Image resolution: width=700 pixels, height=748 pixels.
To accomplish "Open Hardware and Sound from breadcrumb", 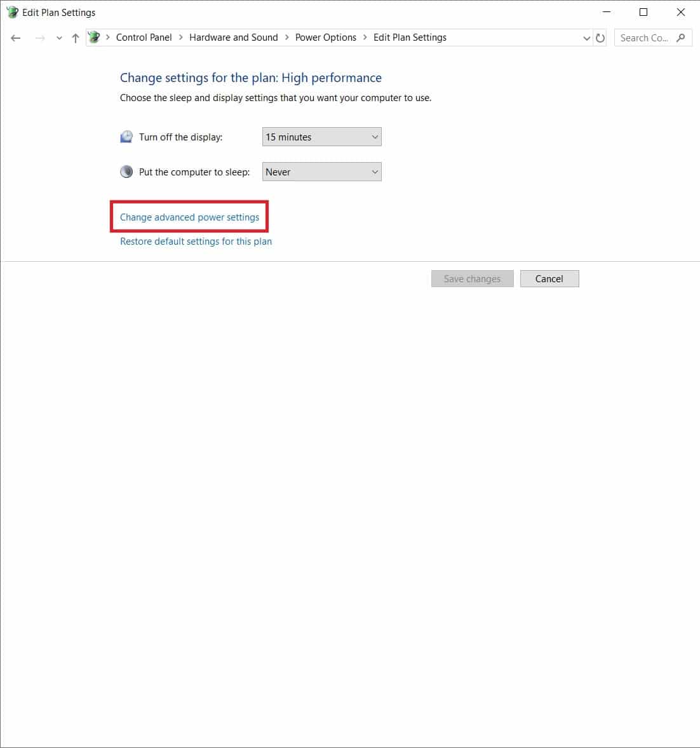I will click(x=233, y=37).
